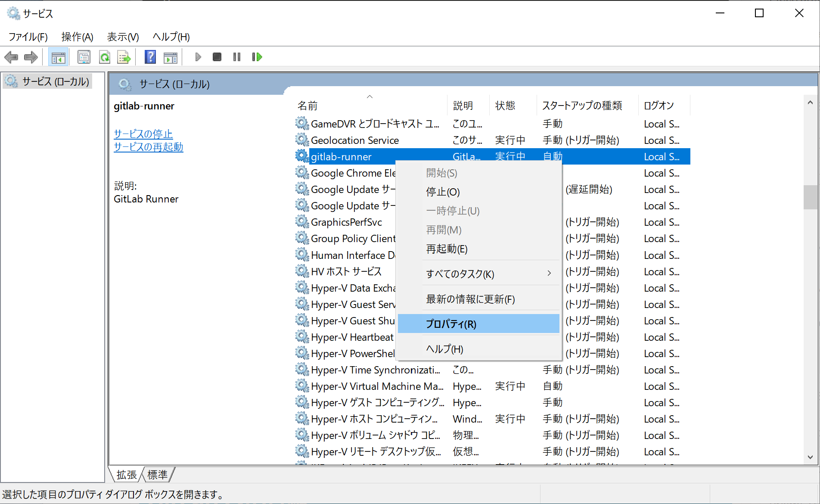Viewport: 820px width, 504px height.
Task: Choose ヘルプ(H) in the context menu
Action: [479, 349]
